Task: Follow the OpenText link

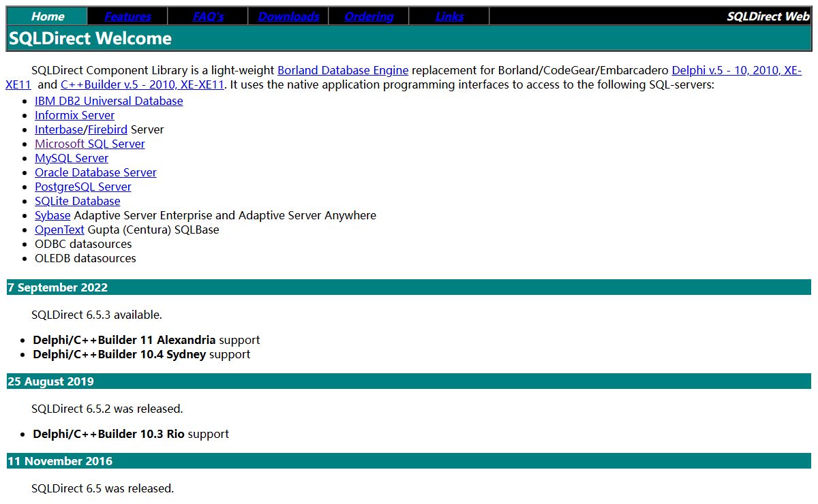Action: (x=59, y=230)
